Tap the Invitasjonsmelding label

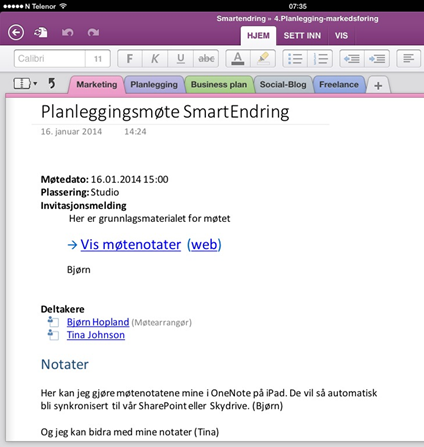[x=83, y=206]
